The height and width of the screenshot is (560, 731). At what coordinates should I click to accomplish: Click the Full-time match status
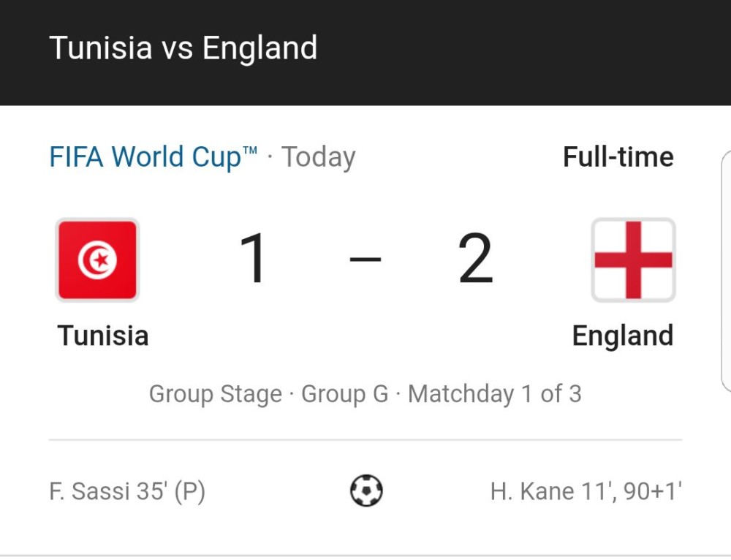pos(618,157)
